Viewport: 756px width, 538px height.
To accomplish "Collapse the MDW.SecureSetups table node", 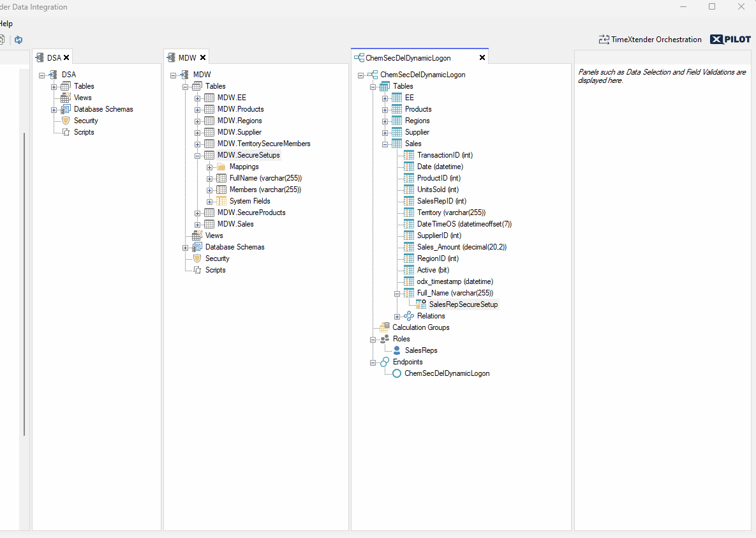I will pyautogui.click(x=197, y=156).
